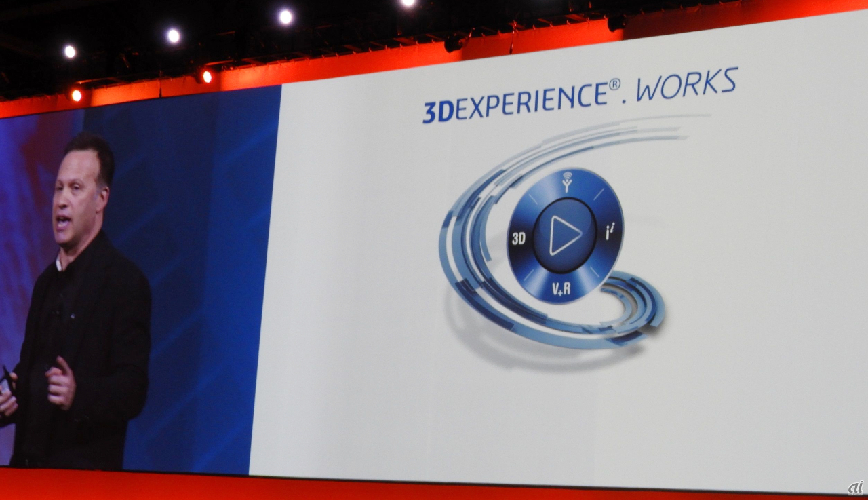Select the V+R quadrant of the compass

[x=561, y=288]
